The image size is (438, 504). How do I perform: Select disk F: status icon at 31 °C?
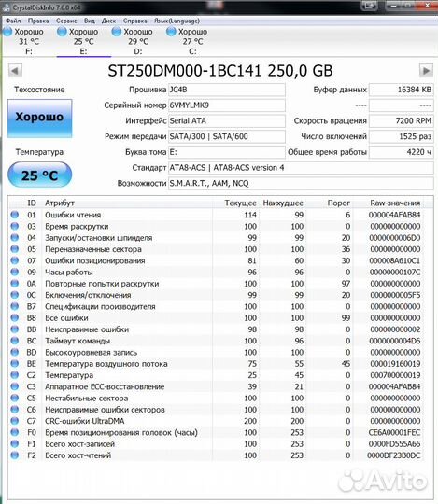point(7,32)
